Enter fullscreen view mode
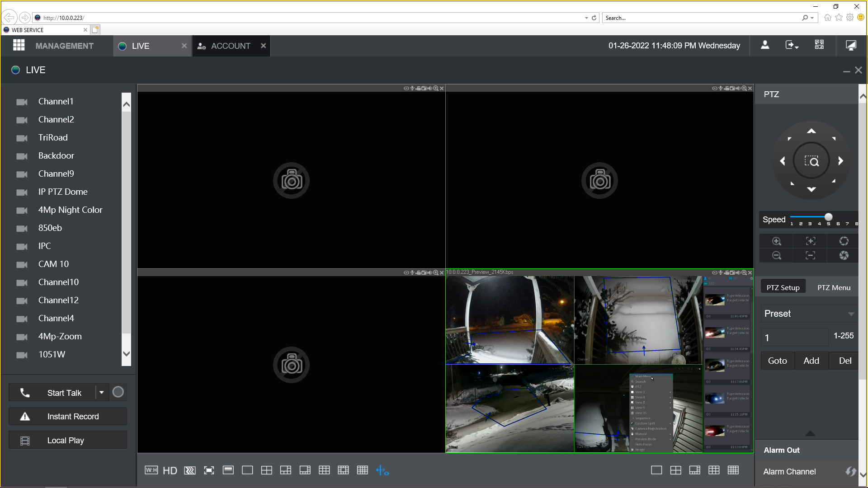This screenshot has width=868, height=488. click(x=209, y=471)
